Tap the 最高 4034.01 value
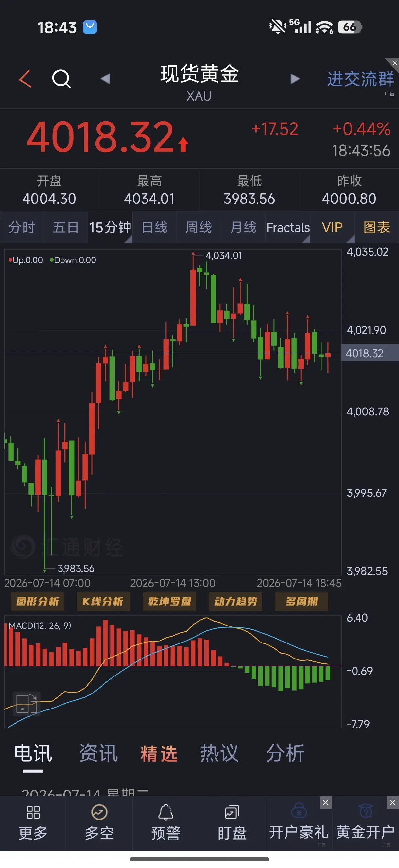The image size is (399, 868). 149,199
